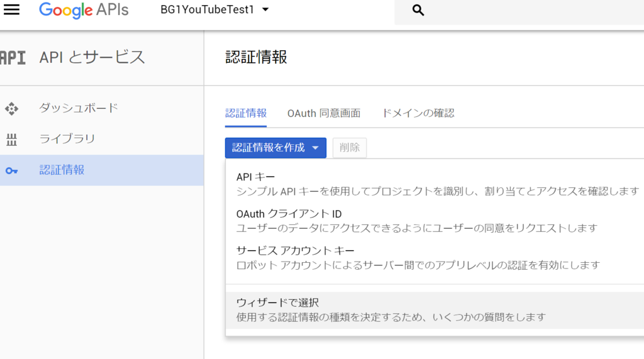Click the ダッシュボード dashboard icon
Image resolution: width=644 pixels, height=359 pixels.
tap(11, 108)
